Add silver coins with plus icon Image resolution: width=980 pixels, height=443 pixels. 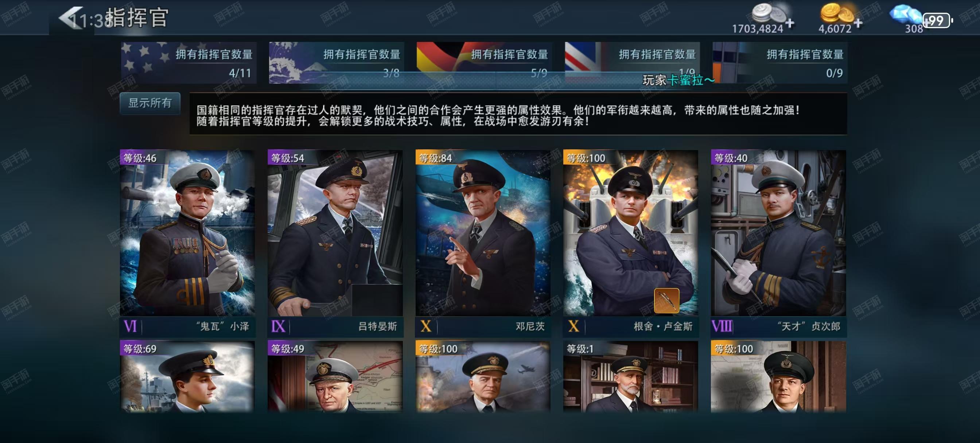790,23
